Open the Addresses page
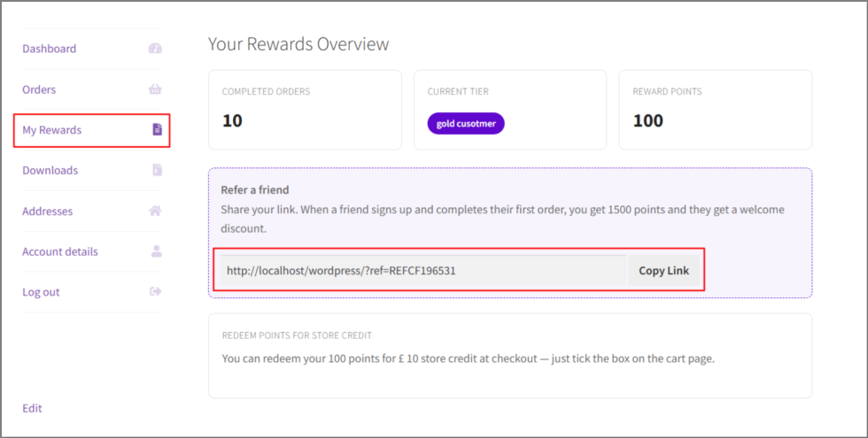The image size is (868, 438). [47, 211]
